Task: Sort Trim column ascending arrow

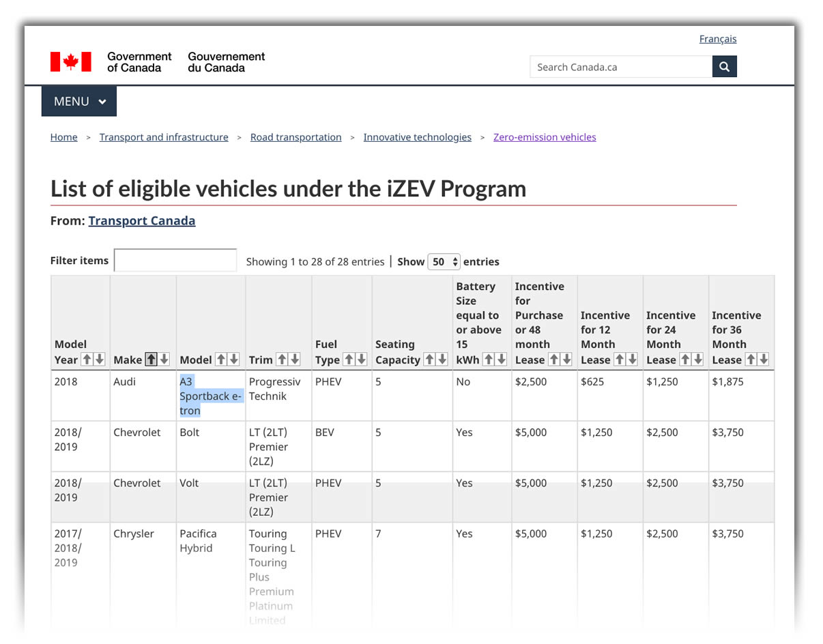Action: (282, 360)
